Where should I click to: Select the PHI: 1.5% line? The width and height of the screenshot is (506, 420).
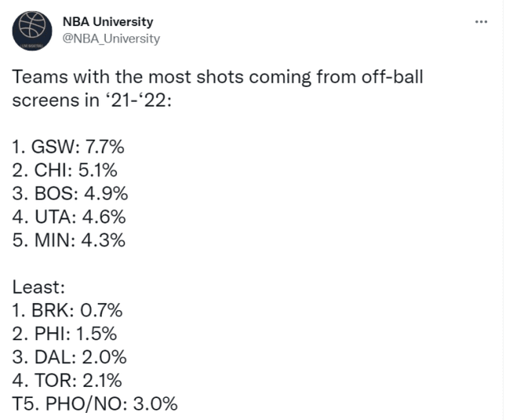pos(67,335)
